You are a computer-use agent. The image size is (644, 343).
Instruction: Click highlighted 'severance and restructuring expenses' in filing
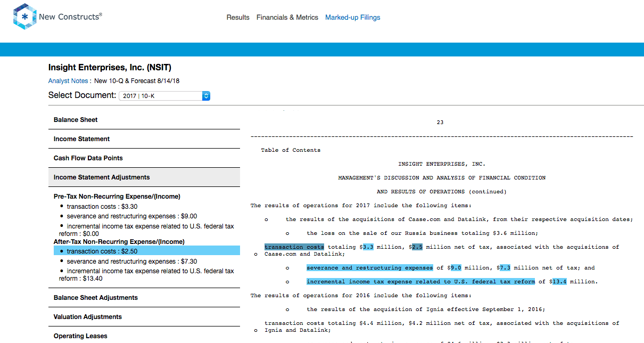(x=370, y=268)
